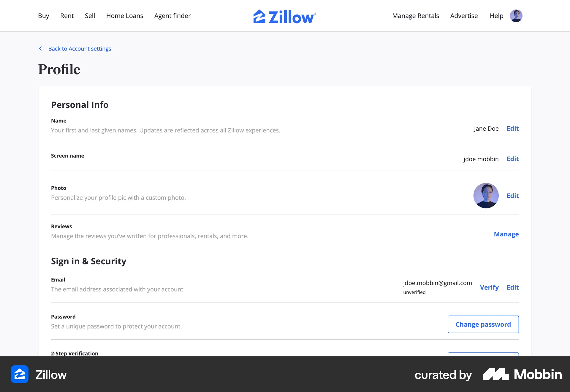Open Home Loans

[x=124, y=16]
